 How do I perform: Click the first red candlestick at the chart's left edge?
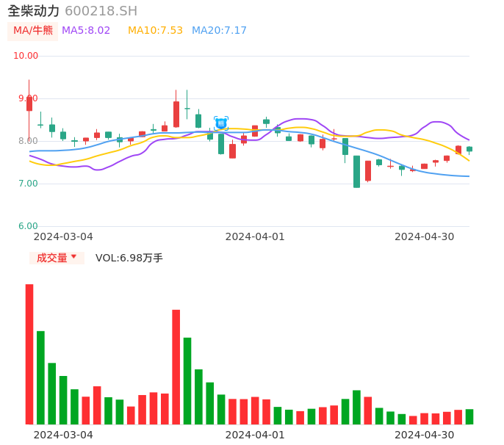click(x=29, y=104)
